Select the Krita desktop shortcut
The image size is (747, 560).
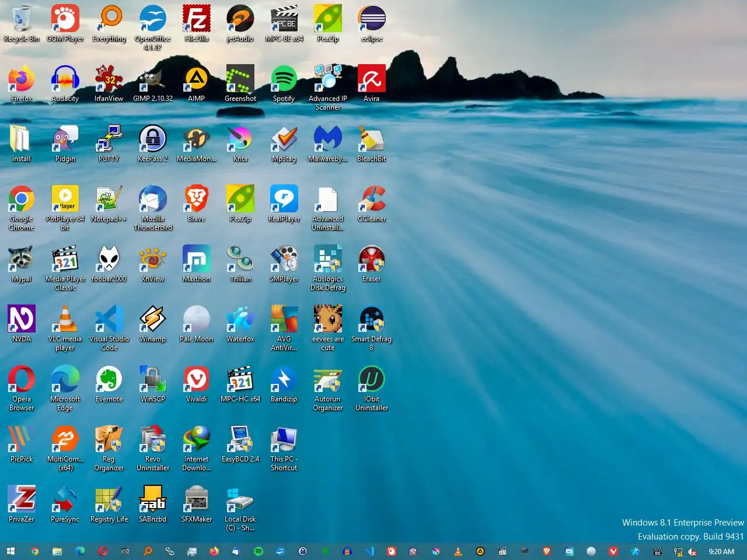coord(240,145)
